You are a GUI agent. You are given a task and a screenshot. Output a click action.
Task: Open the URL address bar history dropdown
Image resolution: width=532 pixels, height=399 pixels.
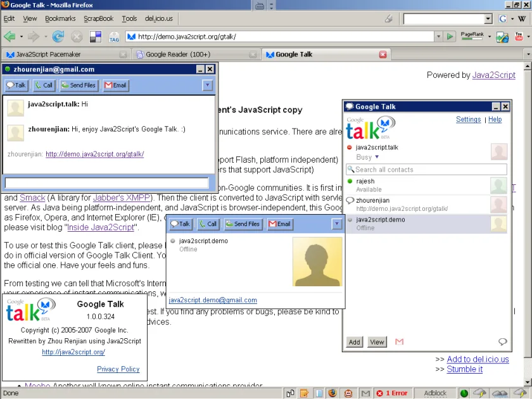click(438, 36)
